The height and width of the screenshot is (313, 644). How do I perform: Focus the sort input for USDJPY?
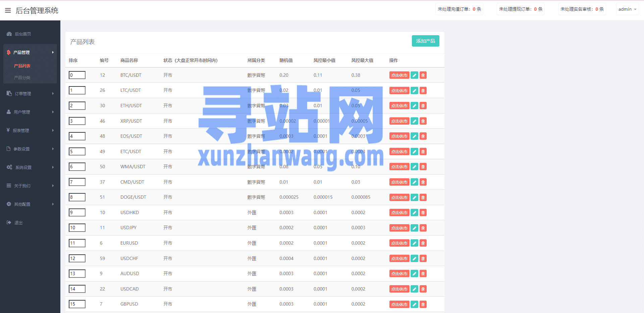tap(77, 228)
